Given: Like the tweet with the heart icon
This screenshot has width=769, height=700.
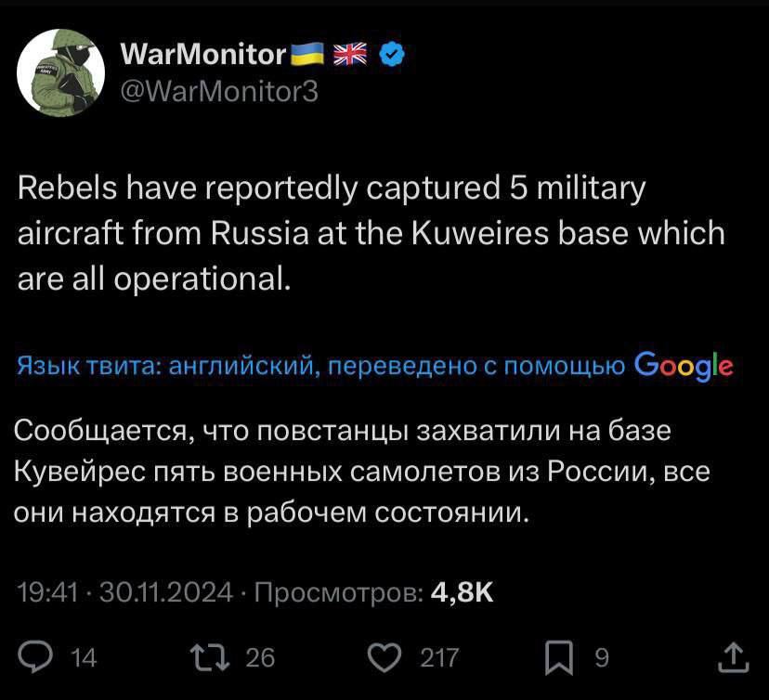Looking at the screenshot, I should click(383, 657).
